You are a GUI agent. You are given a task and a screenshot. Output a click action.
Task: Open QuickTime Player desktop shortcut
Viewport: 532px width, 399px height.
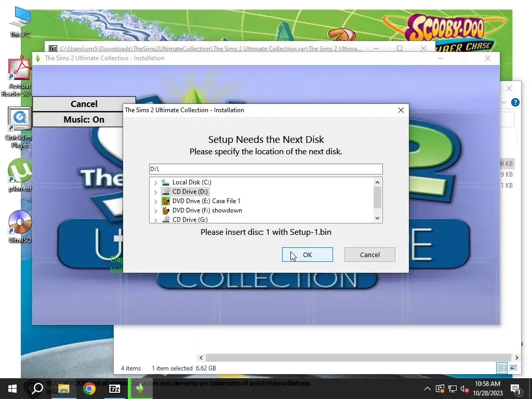[19, 128]
